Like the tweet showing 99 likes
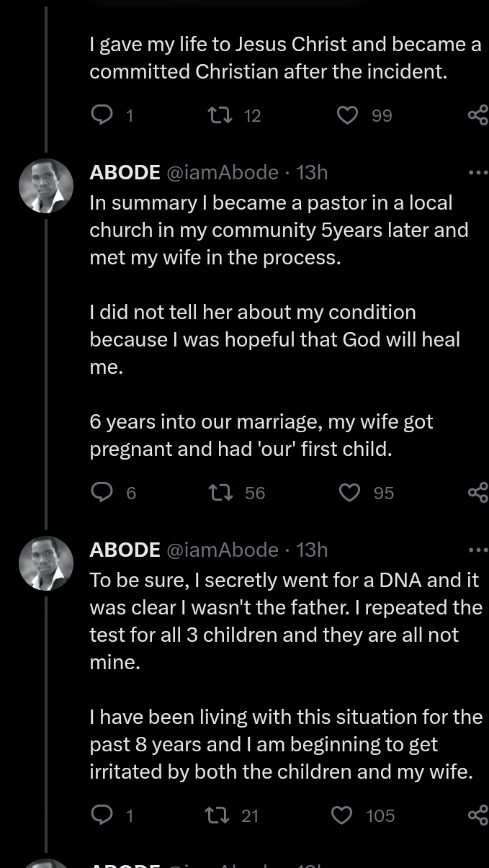This screenshot has height=868, width=489. (348, 115)
